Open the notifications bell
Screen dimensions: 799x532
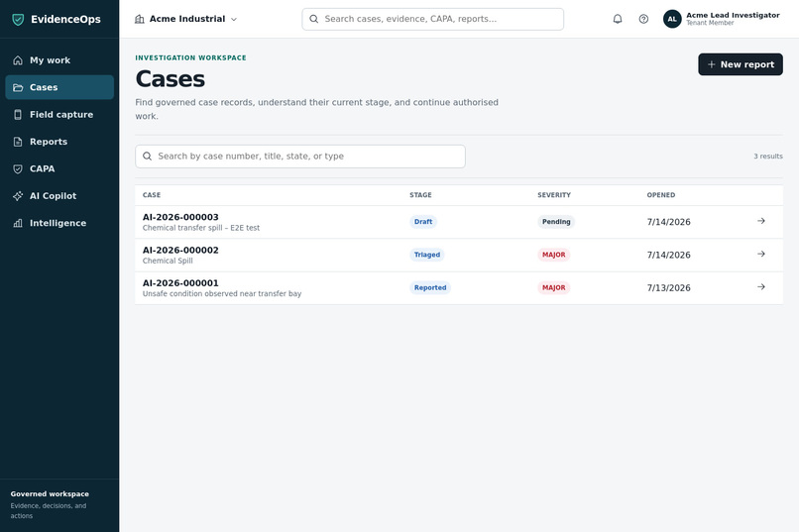[x=617, y=19]
